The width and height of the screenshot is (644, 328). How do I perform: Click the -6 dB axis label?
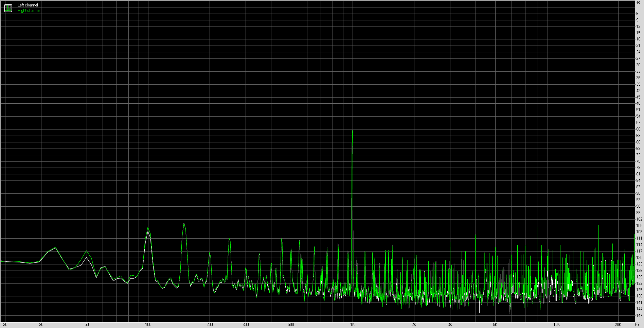click(637, 14)
